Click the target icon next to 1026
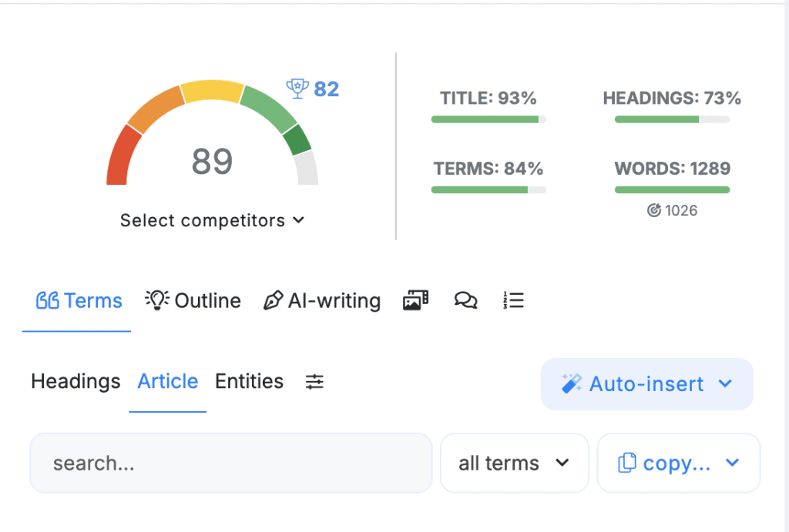 click(654, 210)
